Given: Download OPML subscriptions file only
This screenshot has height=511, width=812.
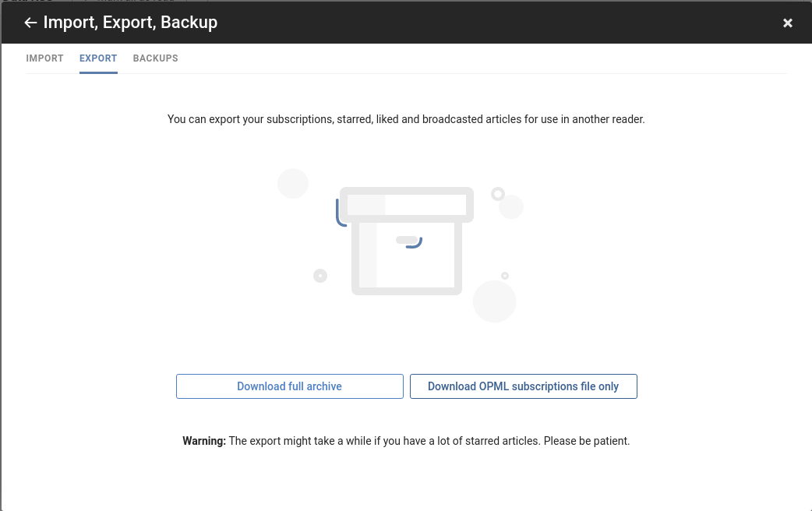Looking at the screenshot, I should coord(523,386).
